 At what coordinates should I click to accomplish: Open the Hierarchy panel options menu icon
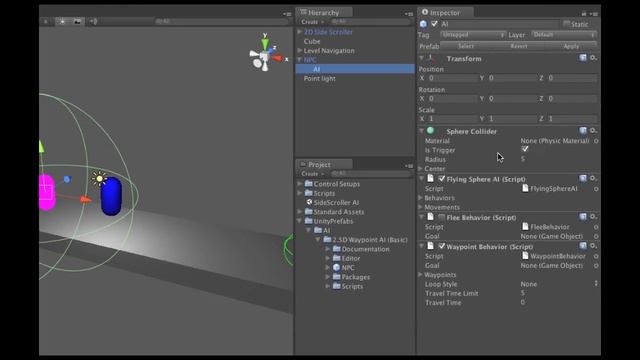tap(409, 14)
